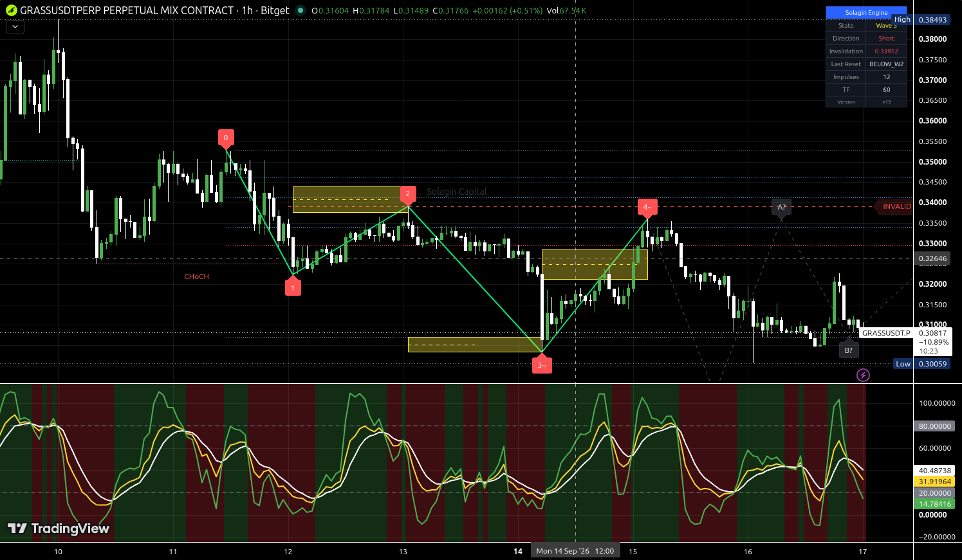The image size is (962, 560).
Task: Click the version v15 cell
Action: [887, 102]
